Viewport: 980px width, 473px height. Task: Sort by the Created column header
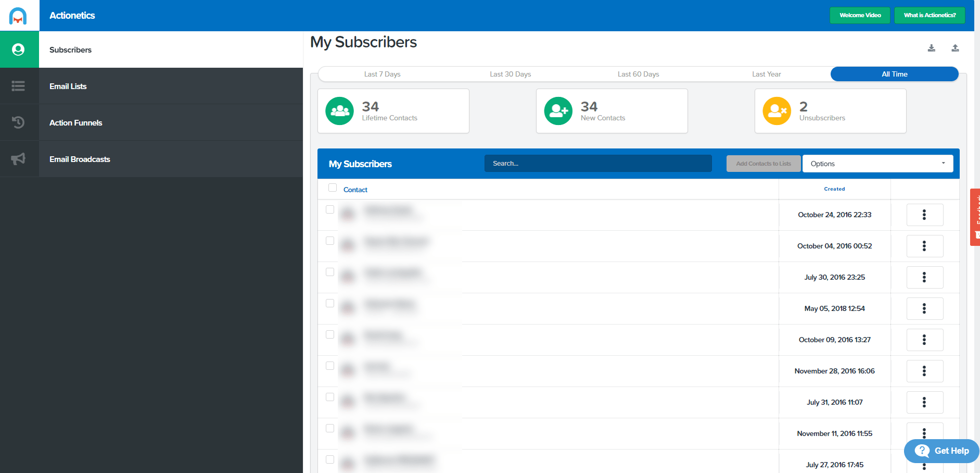834,189
